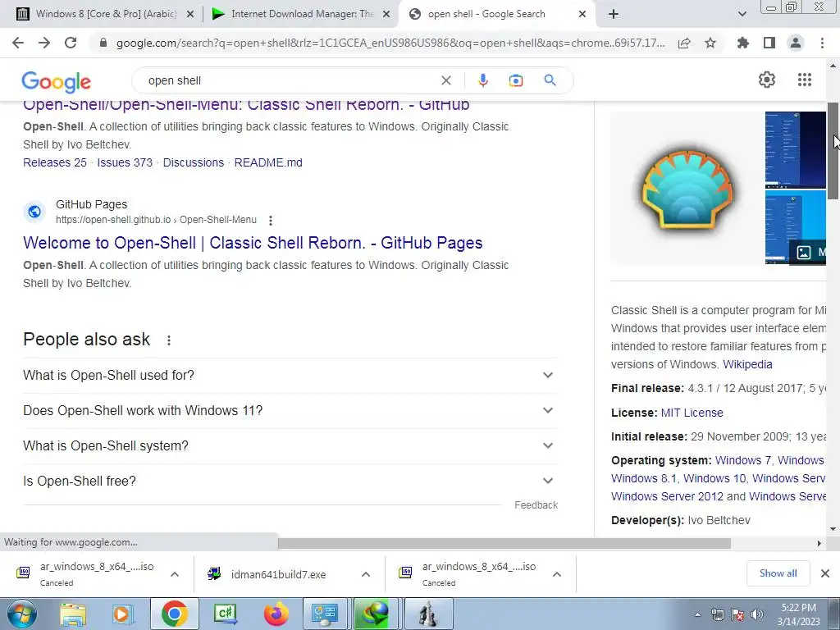Open Windows 7 operating system link
The height and width of the screenshot is (630, 840).
pos(743,460)
